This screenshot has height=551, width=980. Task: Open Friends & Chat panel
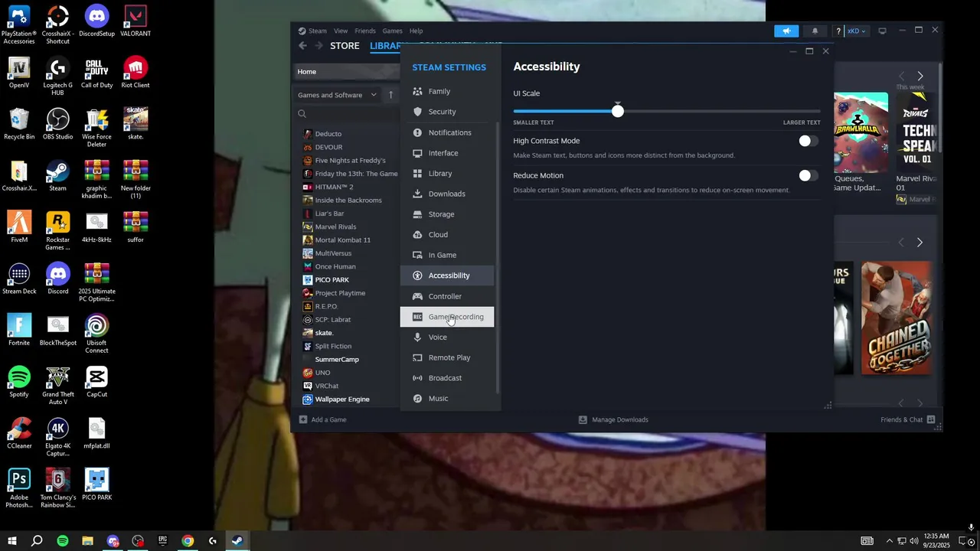click(x=908, y=419)
